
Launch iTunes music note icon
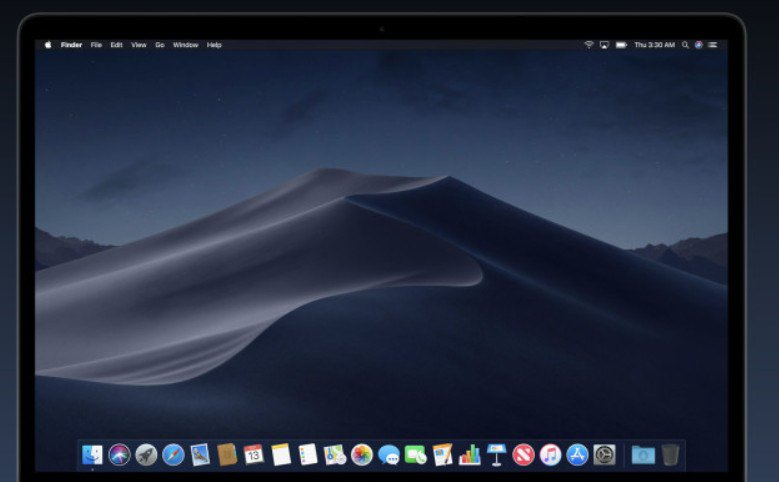(550, 455)
